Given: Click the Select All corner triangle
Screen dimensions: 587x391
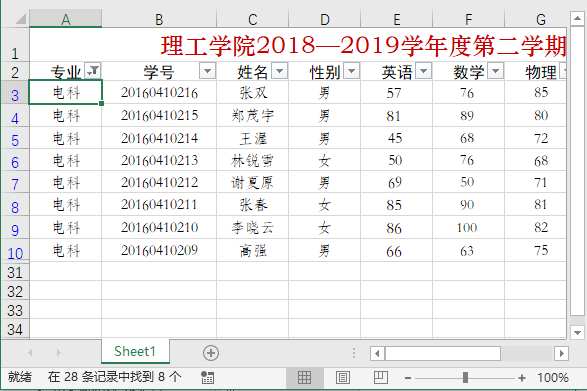Looking at the screenshot, I should coord(21,19).
